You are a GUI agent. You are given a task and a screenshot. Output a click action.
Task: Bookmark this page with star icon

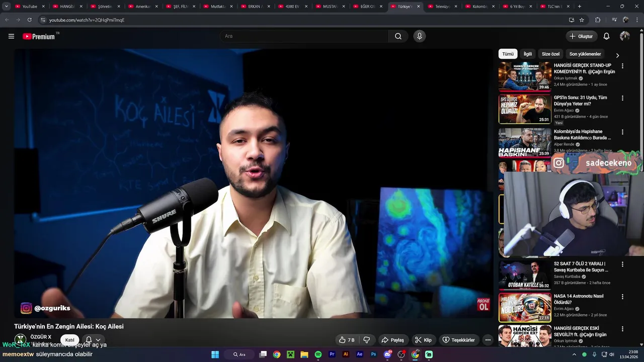[582, 20]
